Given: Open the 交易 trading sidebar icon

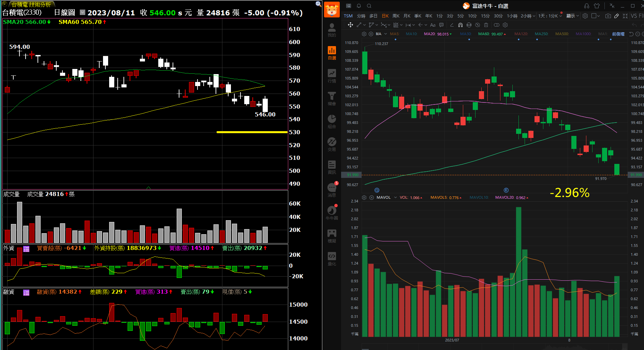Looking at the screenshot, I should [332, 144].
